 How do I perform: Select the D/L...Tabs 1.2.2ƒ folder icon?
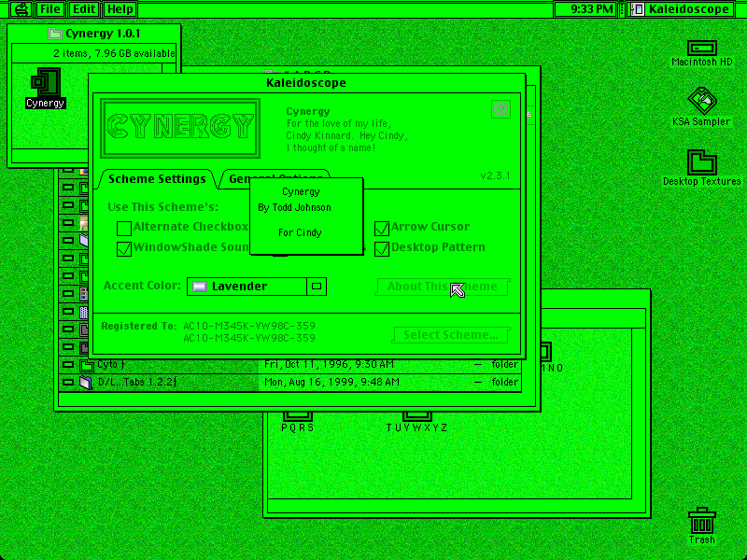coord(86,383)
